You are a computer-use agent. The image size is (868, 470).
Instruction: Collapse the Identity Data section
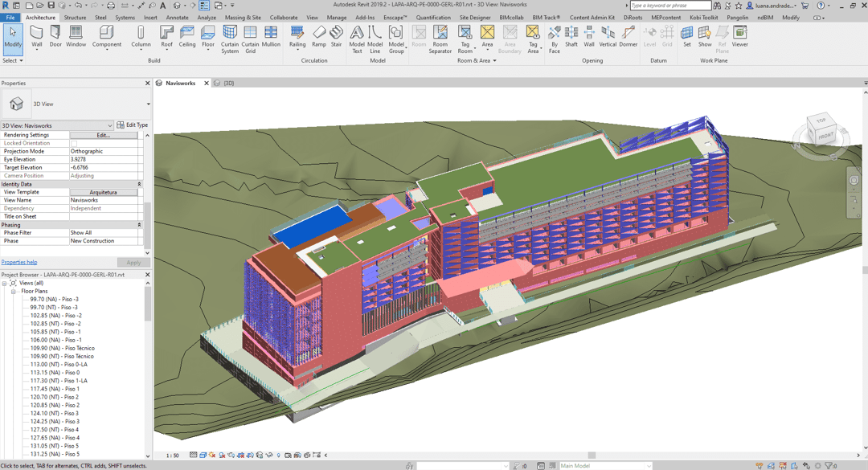coord(139,184)
